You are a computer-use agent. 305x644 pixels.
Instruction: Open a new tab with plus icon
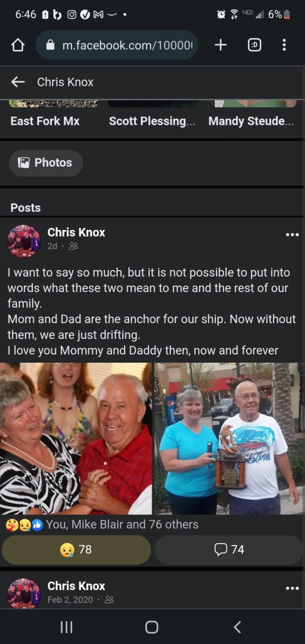tap(220, 45)
